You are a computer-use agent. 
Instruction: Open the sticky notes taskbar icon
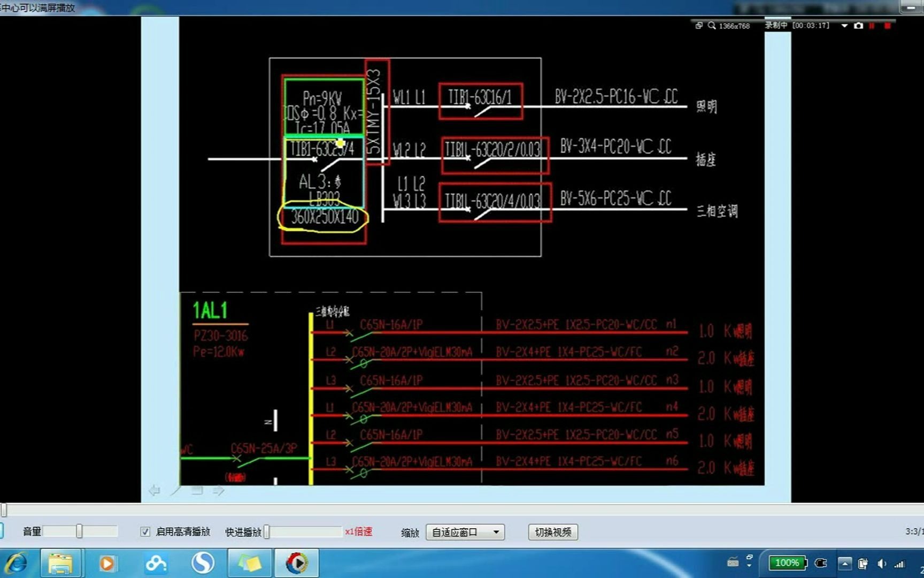pos(250,563)
